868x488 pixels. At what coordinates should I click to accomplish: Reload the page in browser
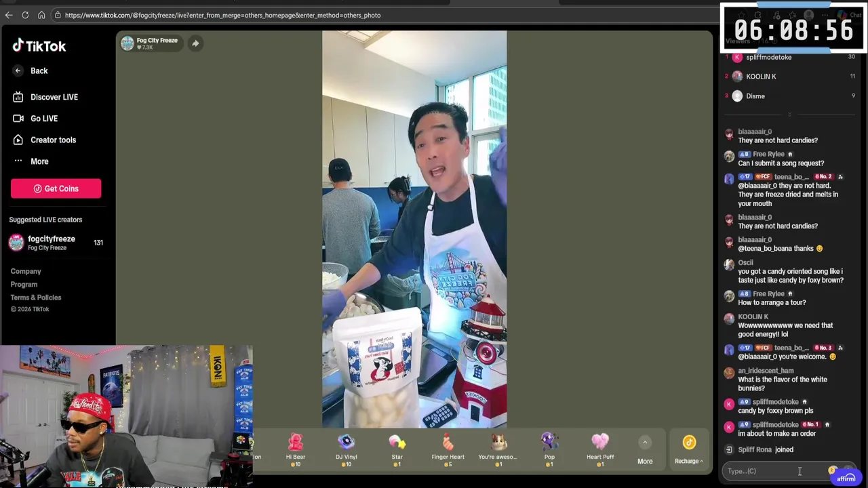point(25,15)
